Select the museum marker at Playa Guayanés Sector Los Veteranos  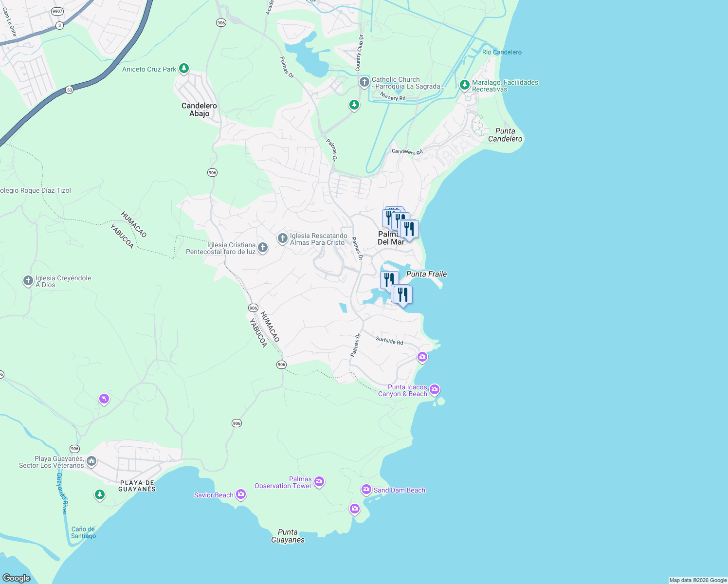pos(91,461)
